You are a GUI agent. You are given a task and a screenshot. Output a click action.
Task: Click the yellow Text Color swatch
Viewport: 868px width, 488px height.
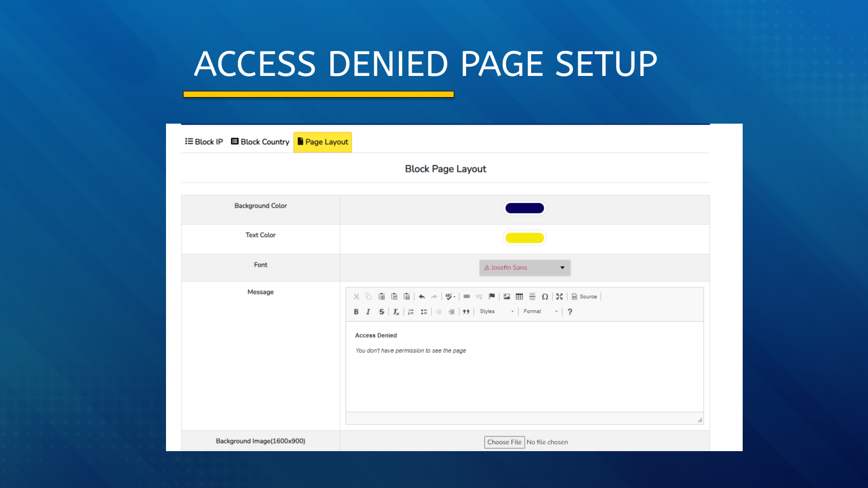coord(524,237)
